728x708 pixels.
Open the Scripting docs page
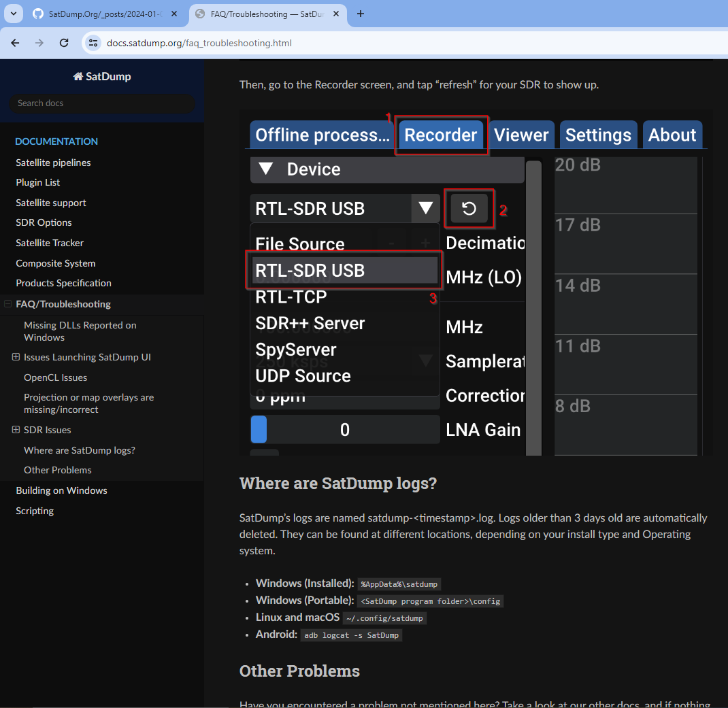(x=35, y=511)
